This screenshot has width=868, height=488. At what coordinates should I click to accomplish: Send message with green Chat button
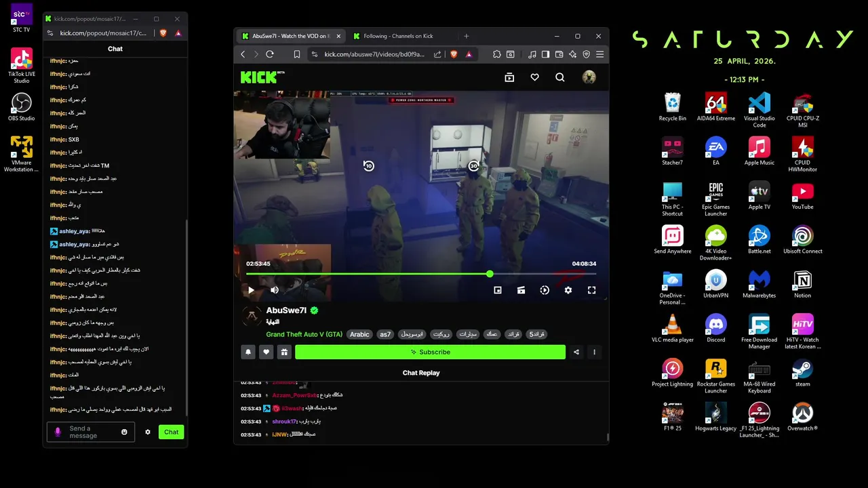(x=172, y=432)
